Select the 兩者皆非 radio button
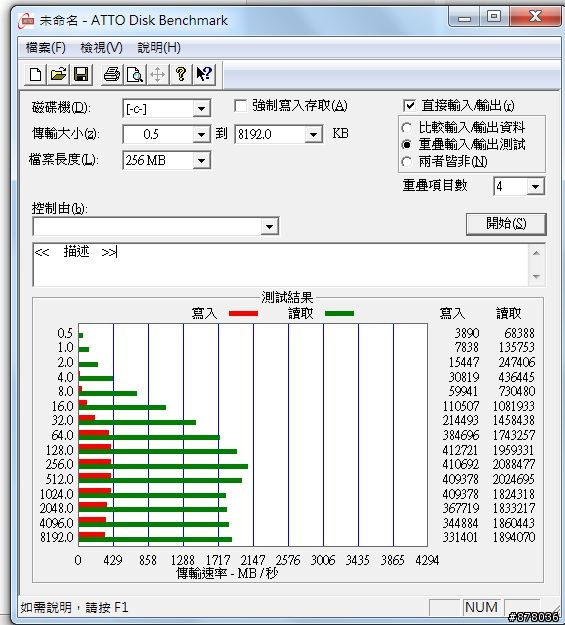Image resolution: width=565 pixels, height=625 pixels. pyautogui.click(x=406, y=161)
